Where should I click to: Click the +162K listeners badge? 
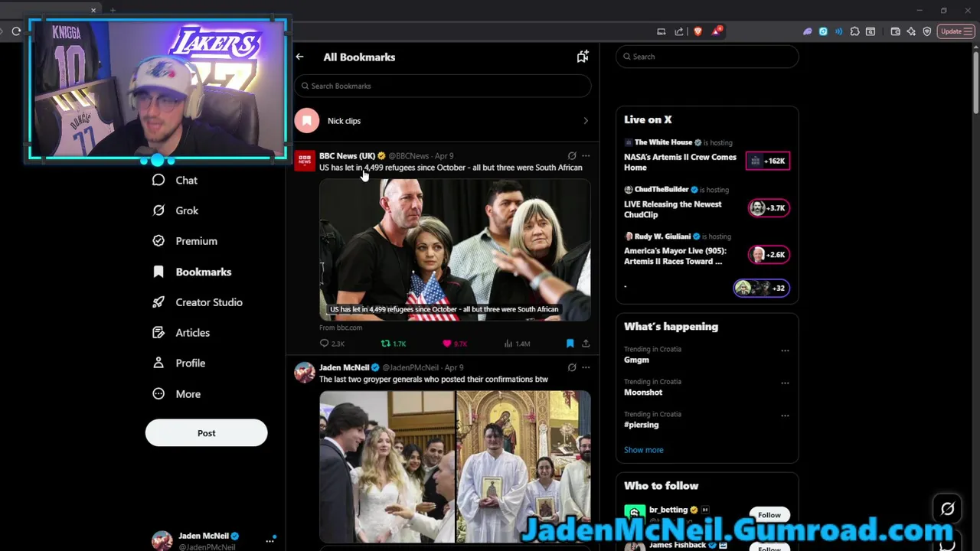tap(767, 161)
